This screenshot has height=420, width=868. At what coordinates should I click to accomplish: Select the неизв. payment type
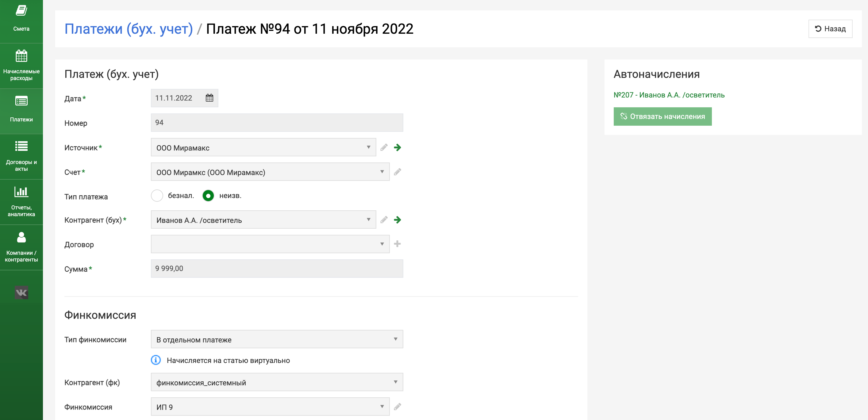coord(208,196)
